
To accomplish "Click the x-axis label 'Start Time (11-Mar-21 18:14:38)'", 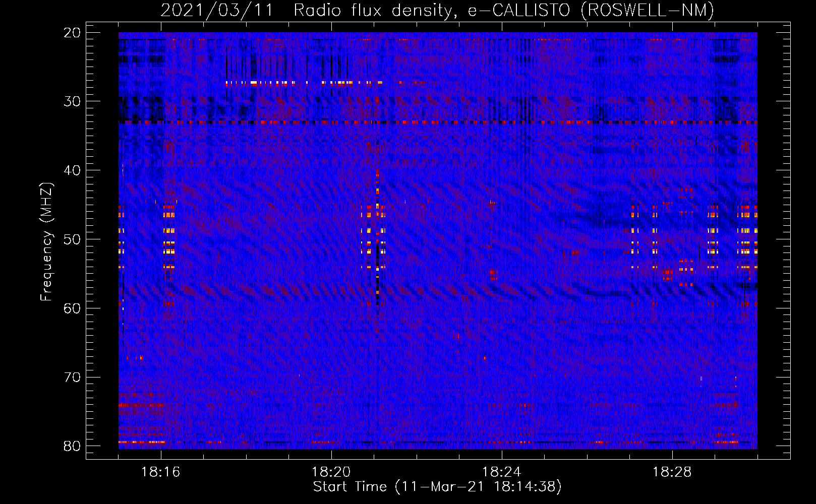I will (437, 487).
